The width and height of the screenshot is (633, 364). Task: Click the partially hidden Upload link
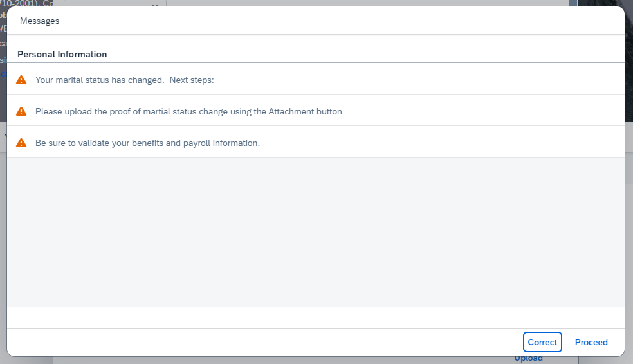pos(528,359)
